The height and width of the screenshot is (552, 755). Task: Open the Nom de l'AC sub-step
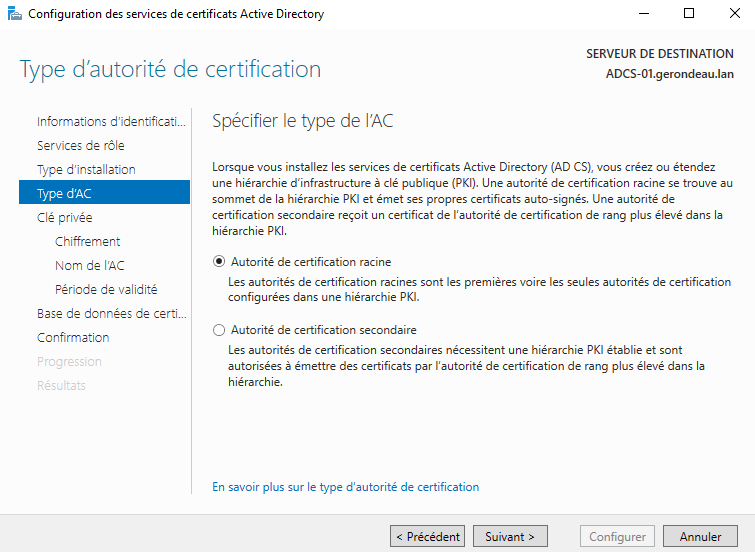click(90, 265)
